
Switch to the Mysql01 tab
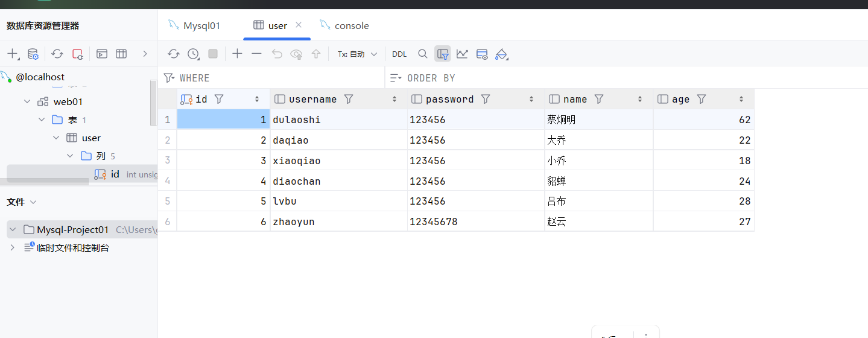[201, 25]
